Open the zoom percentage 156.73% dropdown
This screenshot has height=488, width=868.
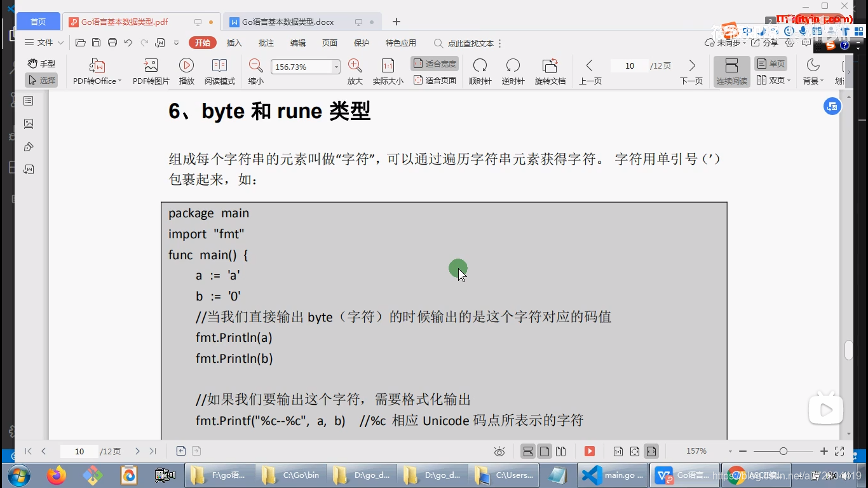[x=336, y=67]
